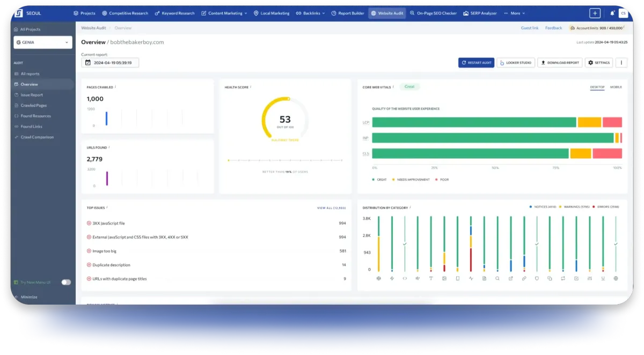Select the shield security category icon

[537, 279]
